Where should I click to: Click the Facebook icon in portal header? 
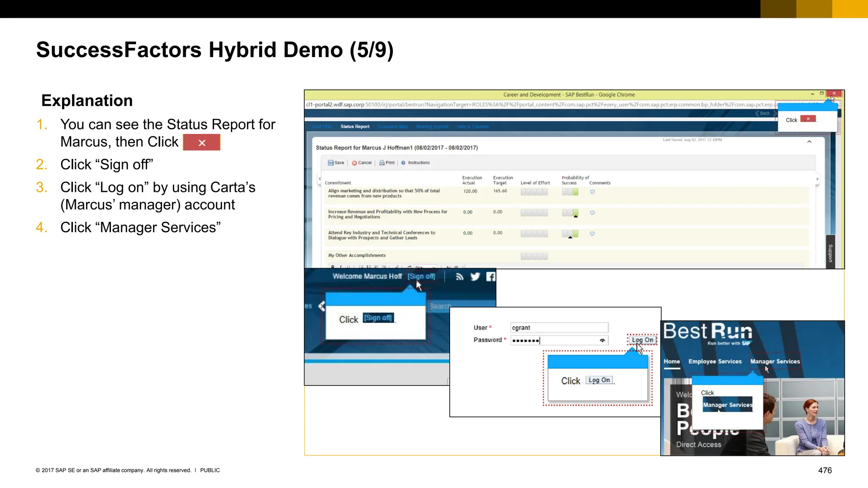(x=491, y=277)
